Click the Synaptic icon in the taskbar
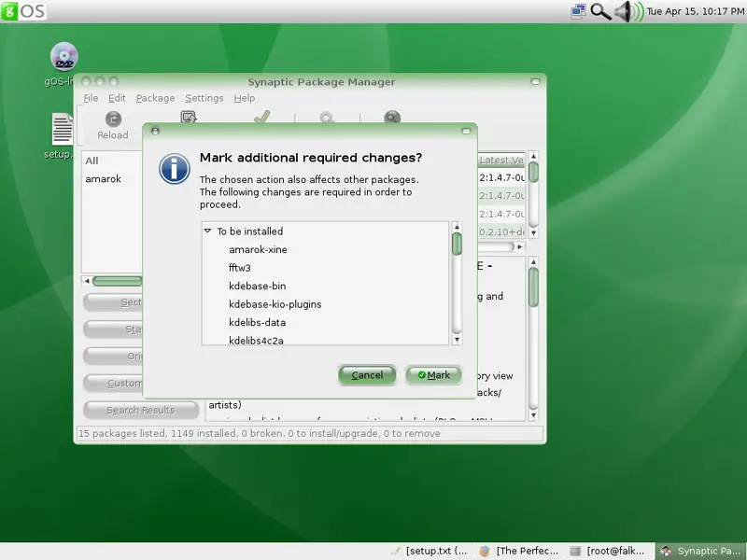Screen dimensions: 747x560 [x=666, y=551]
